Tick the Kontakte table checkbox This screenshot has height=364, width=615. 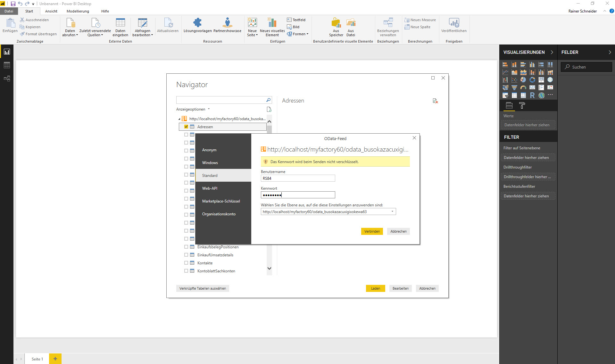pos(186,263)
